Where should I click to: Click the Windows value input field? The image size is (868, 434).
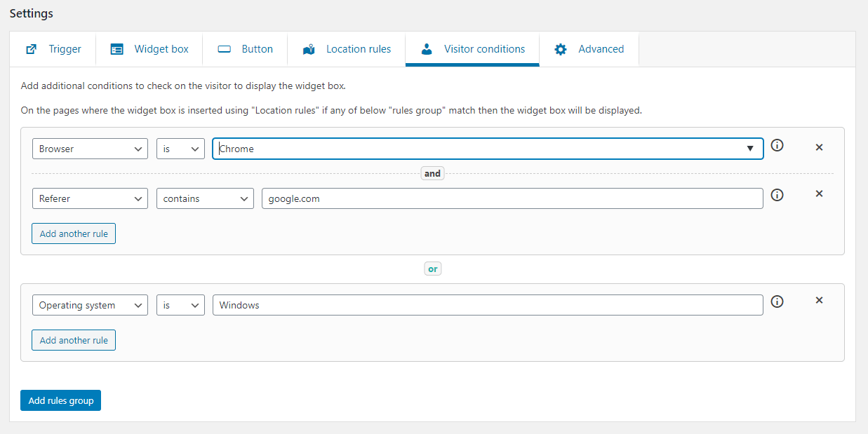point(488,305)
